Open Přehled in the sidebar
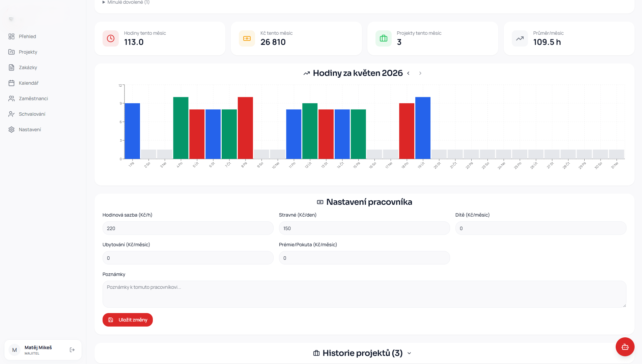 [27, 36]
